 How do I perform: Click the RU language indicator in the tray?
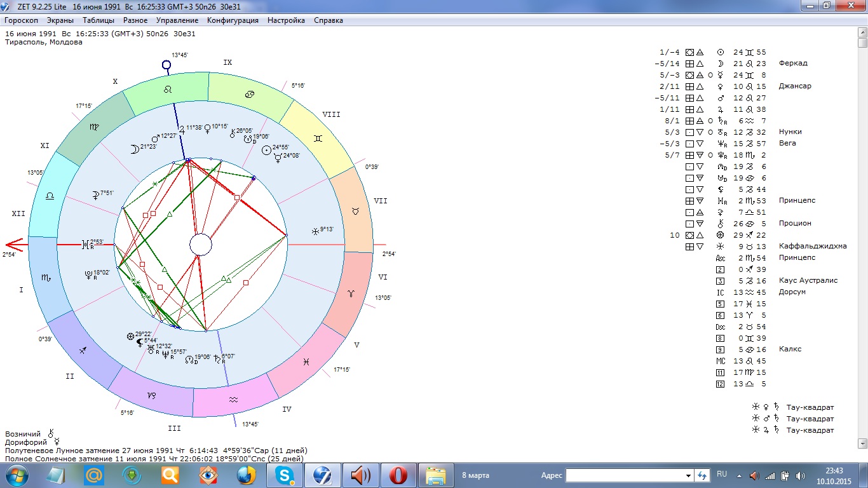coord(722,474)
